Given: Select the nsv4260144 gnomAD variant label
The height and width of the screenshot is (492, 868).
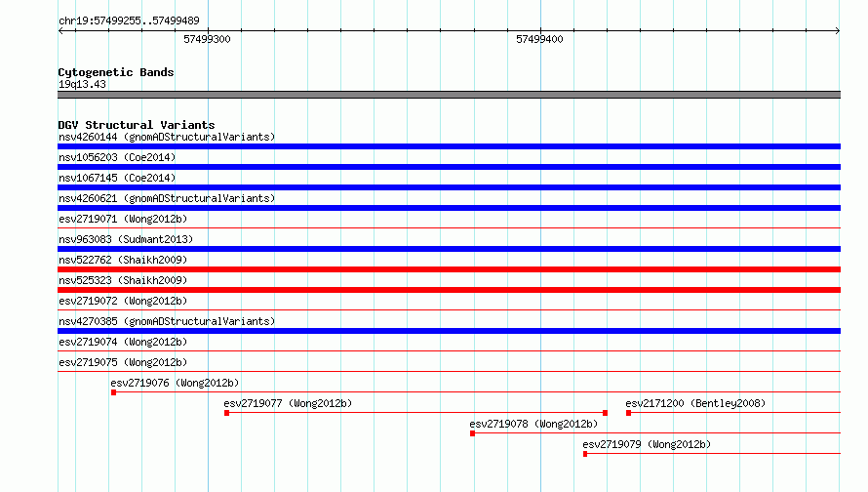Looking at the screenshot, I should pos(167,137).
